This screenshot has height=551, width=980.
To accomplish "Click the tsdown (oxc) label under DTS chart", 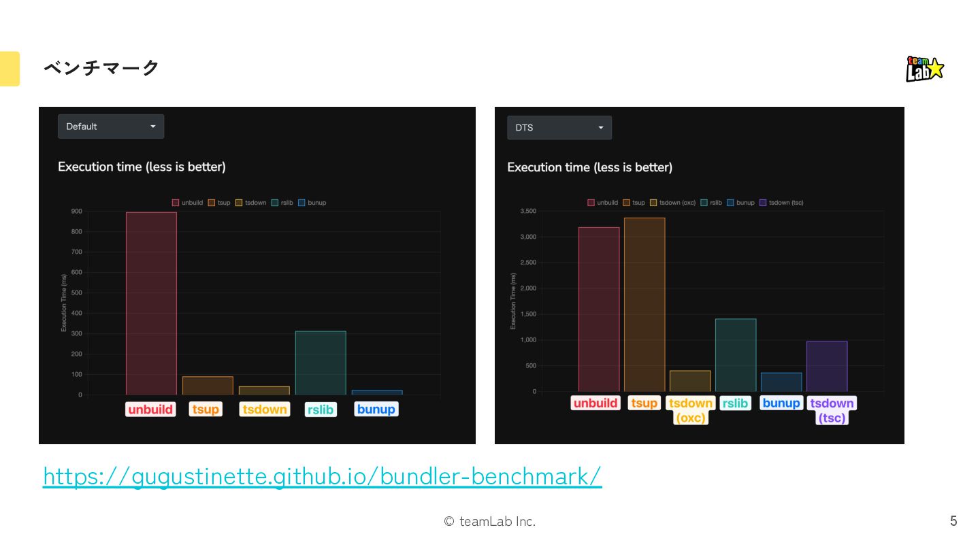I will click(691, 410).
